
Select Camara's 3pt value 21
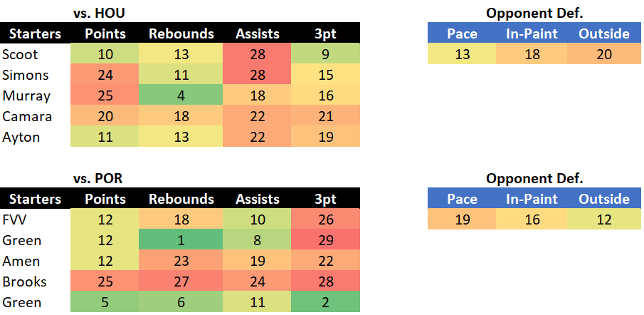coord(325,116)
